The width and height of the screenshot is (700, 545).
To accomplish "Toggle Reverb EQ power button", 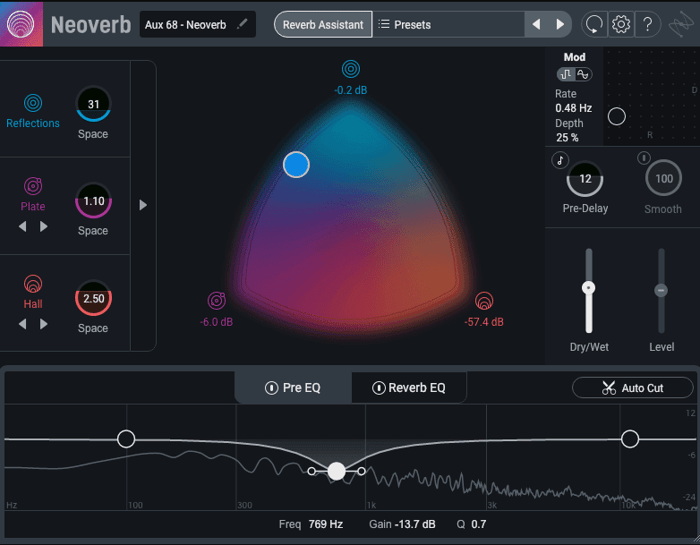I will pos(379,388).
